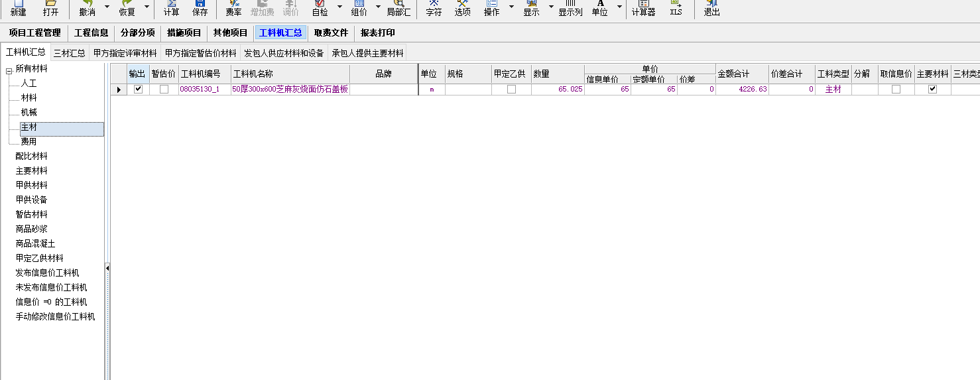This screenshot has height=380, width=980.
Task: Switch to 其他项目 section
Action: pyautogui.click(x=230, y=32)
